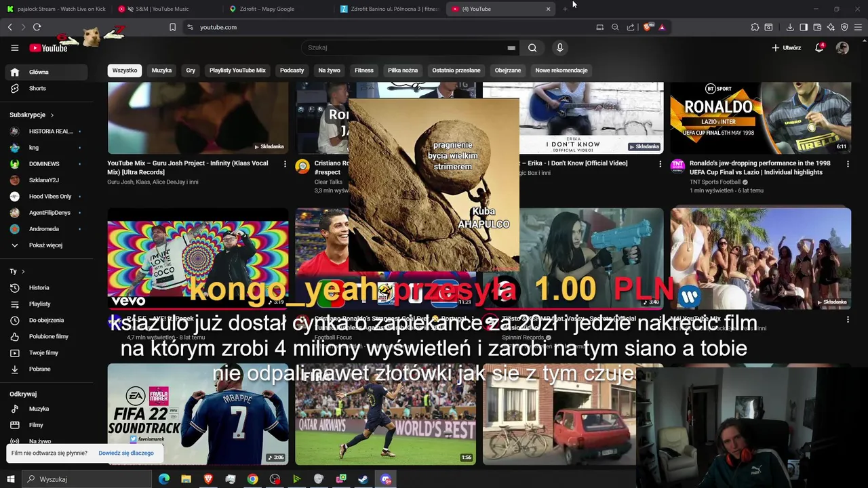This screenshot has height=488, width=868.
Task: Select the Na żywo filter chip
Action: pyautogui.click(x=330, y=70)
